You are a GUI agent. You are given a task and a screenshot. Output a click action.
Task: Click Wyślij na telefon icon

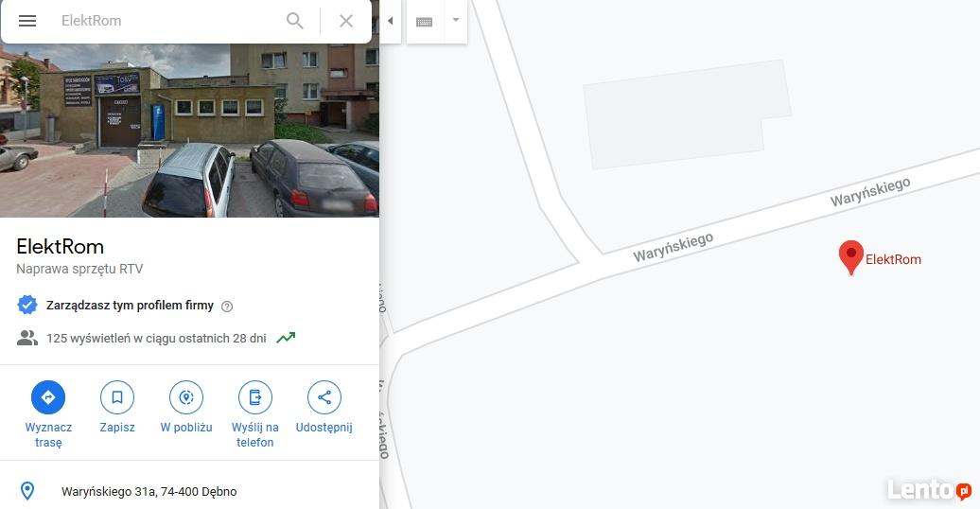pos(255,397)
